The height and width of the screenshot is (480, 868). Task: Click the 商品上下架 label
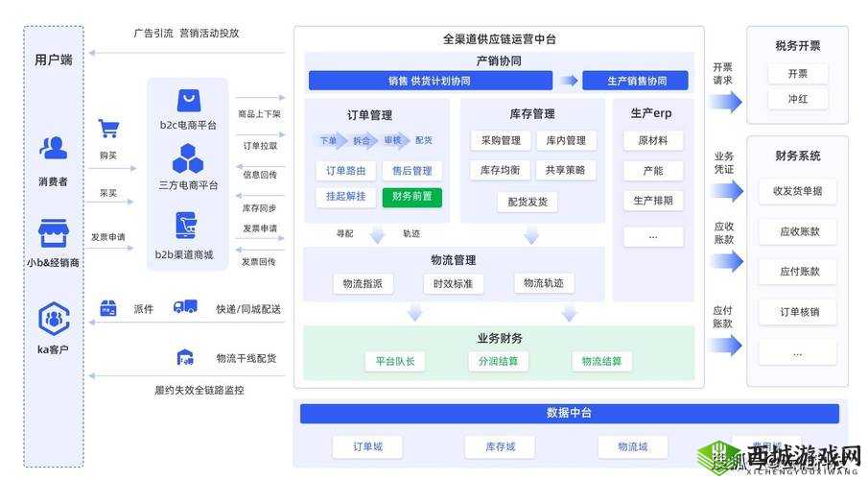[x=259, y=114]
